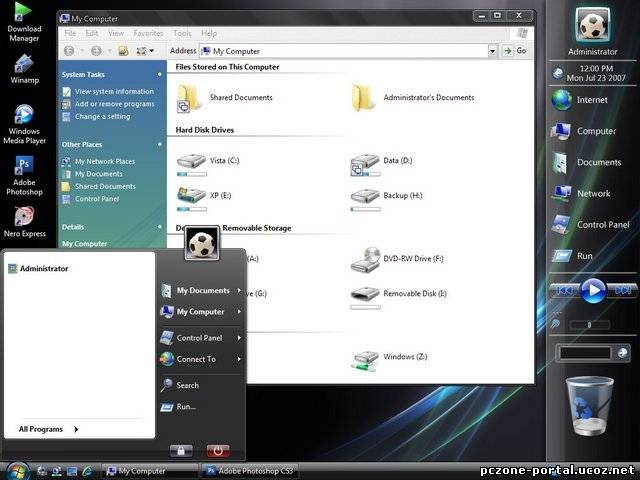The image size is (640, 480).
Task: Launch Winamp from the desktop
Action: click(x=24, y=69)
